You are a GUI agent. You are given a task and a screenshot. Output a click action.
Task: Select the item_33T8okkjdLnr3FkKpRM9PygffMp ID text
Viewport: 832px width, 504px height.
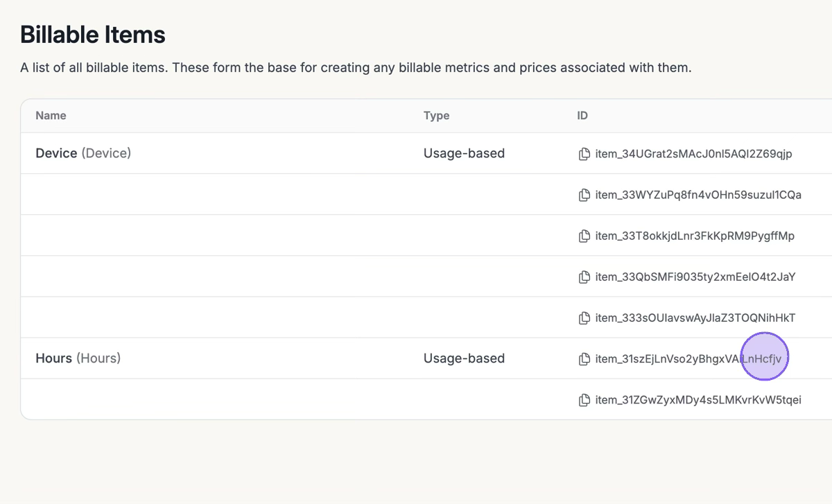click(695, 236)
